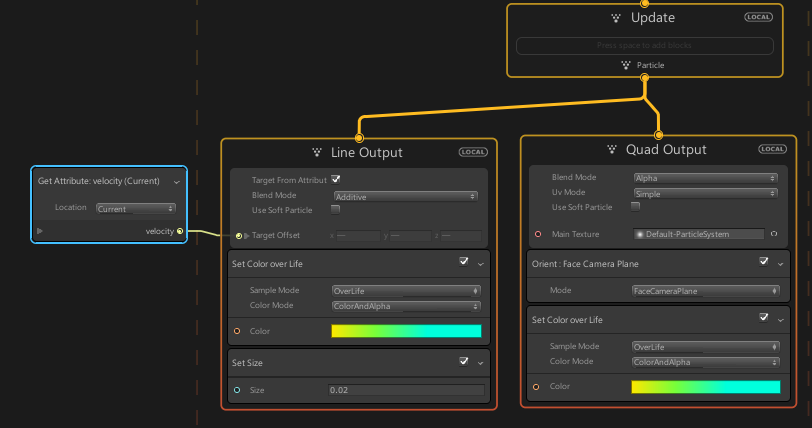Collapse the Line Output Set Color over Life block

[x=481, y=264]
